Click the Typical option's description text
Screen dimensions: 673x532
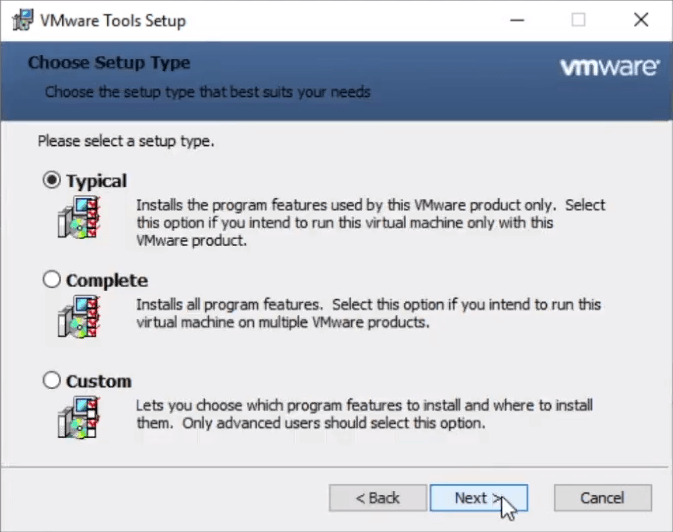[370, 223]
